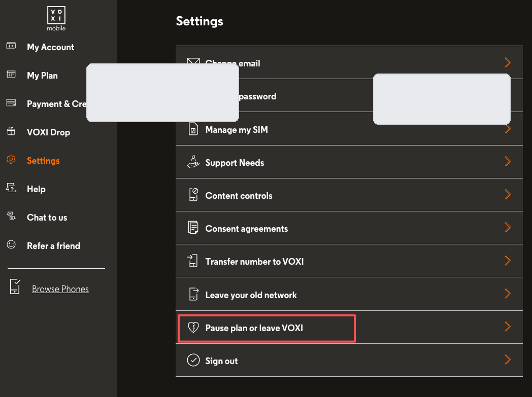Open the Manage my SIM setting
This screenshot has width=532, height=397.
pyautogui.click(x=349, y=129)
